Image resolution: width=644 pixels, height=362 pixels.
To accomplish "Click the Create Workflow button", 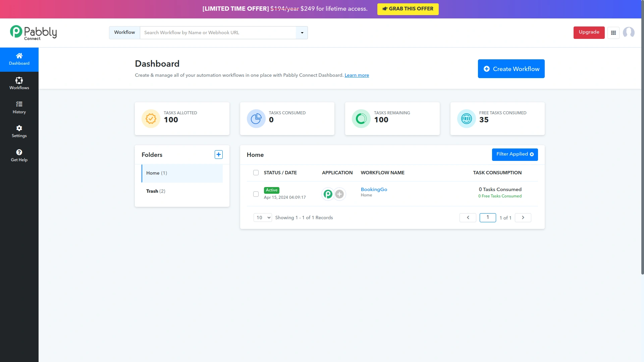I will [511, 68].
